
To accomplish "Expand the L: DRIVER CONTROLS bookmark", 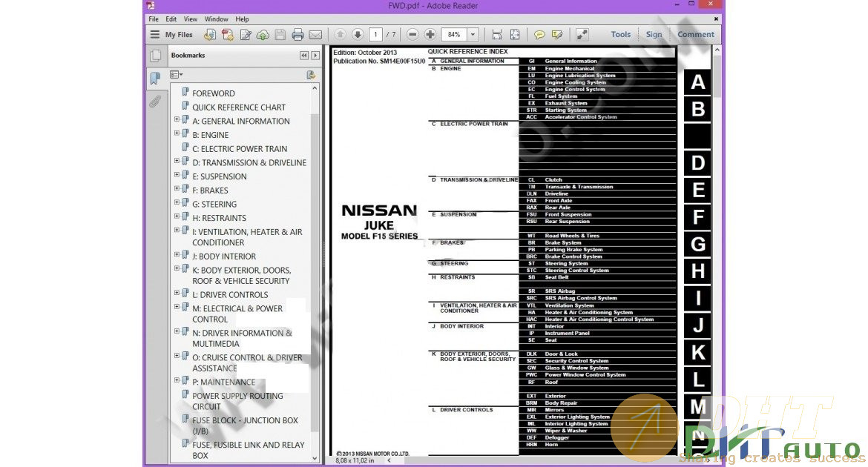I will (x=177, y=293).
